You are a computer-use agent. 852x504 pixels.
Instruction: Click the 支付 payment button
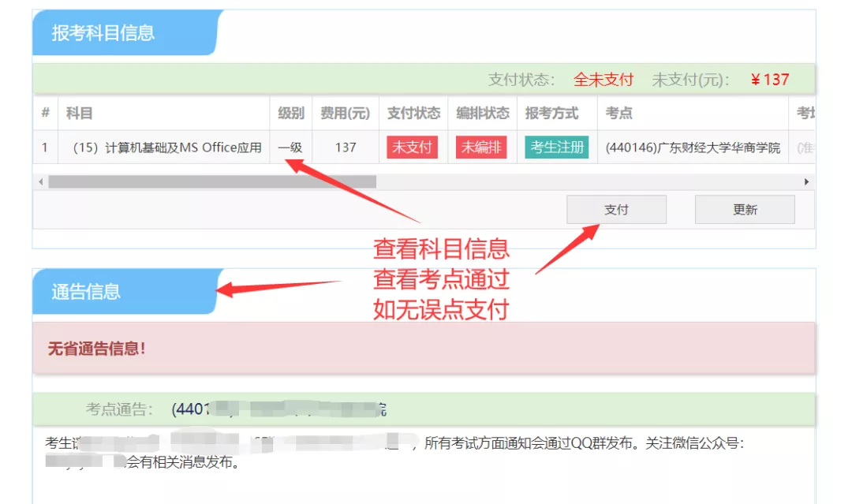616,210
